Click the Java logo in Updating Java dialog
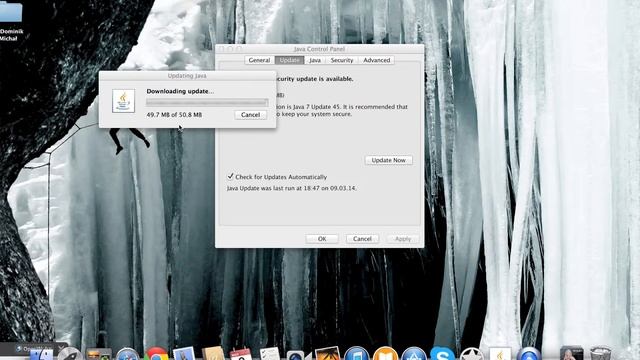This screenshot has width=640, height=360. tap(124, 101)
